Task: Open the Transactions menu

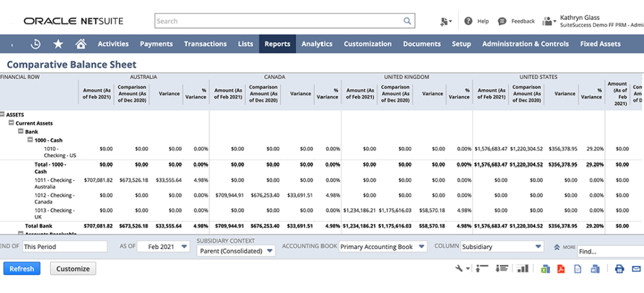Action: point(205,44)
